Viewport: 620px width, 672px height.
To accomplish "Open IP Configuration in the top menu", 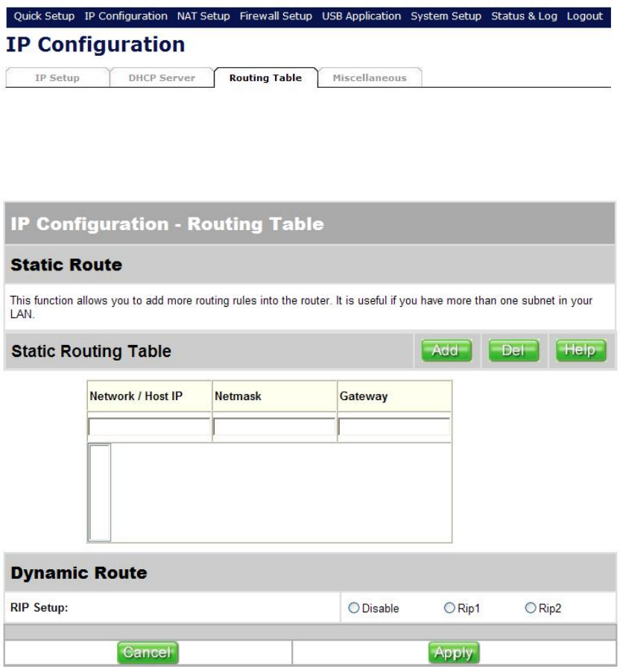I will [126, 16].
